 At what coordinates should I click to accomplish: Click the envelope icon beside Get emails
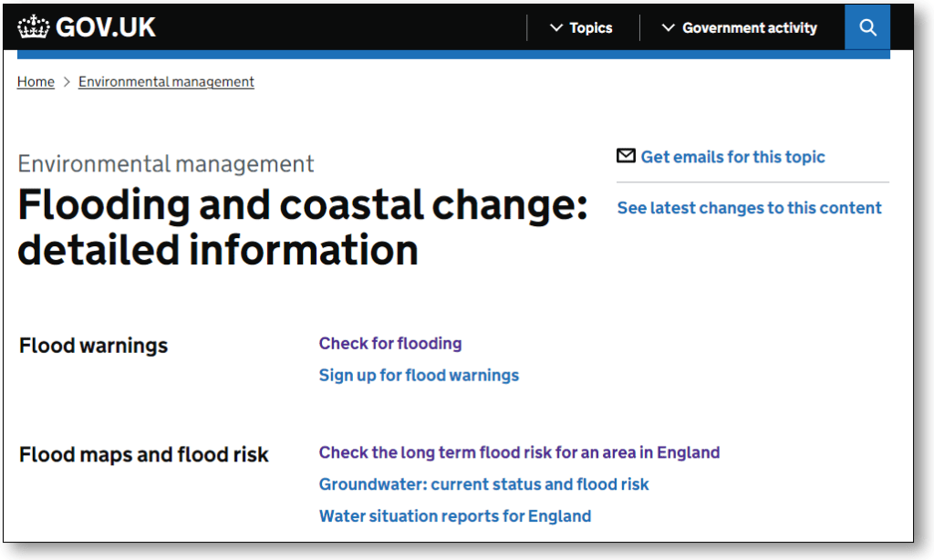(626, 156)
